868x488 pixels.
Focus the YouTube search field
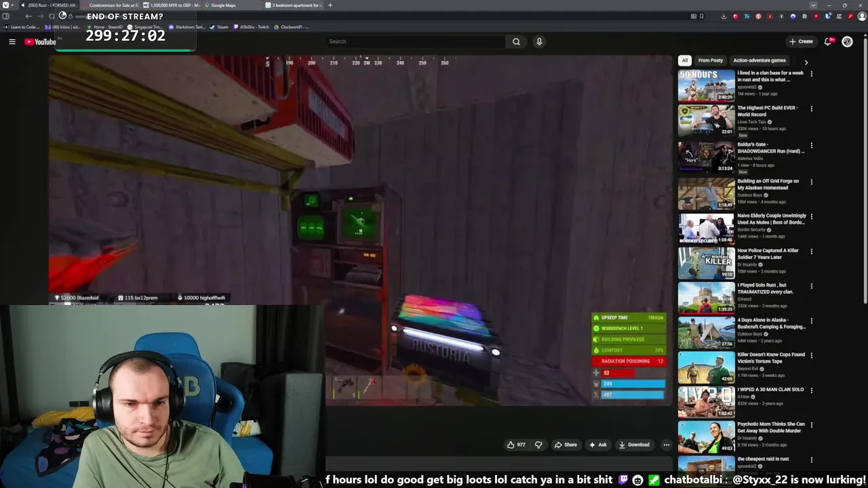click(415, 41)
